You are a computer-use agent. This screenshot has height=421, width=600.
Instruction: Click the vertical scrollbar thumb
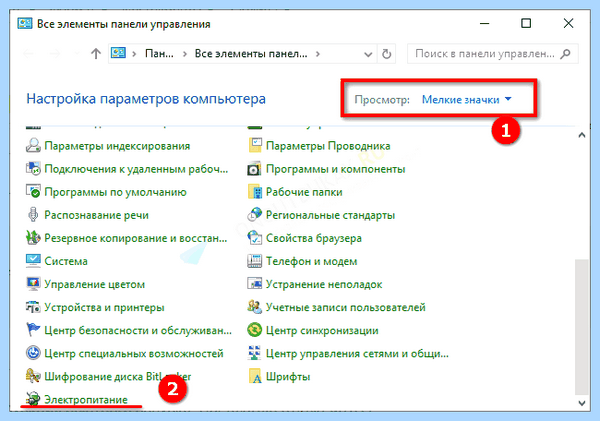(x=582, y=327)
